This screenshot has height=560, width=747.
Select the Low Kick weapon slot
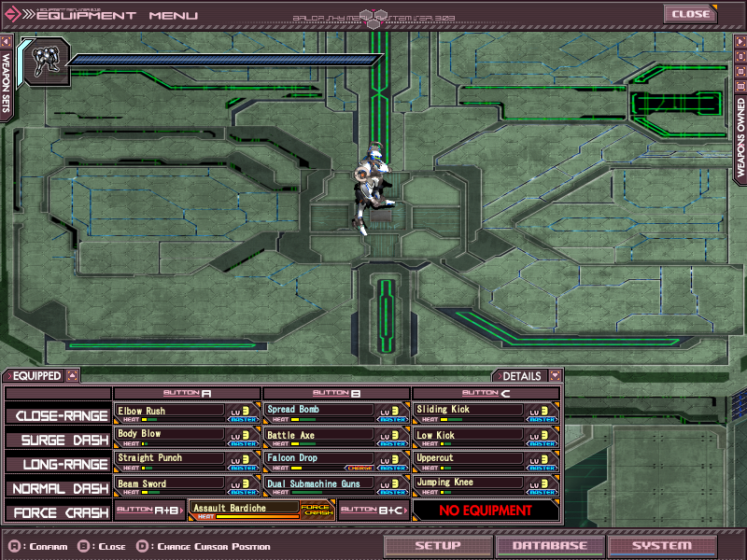coord(486,437)
